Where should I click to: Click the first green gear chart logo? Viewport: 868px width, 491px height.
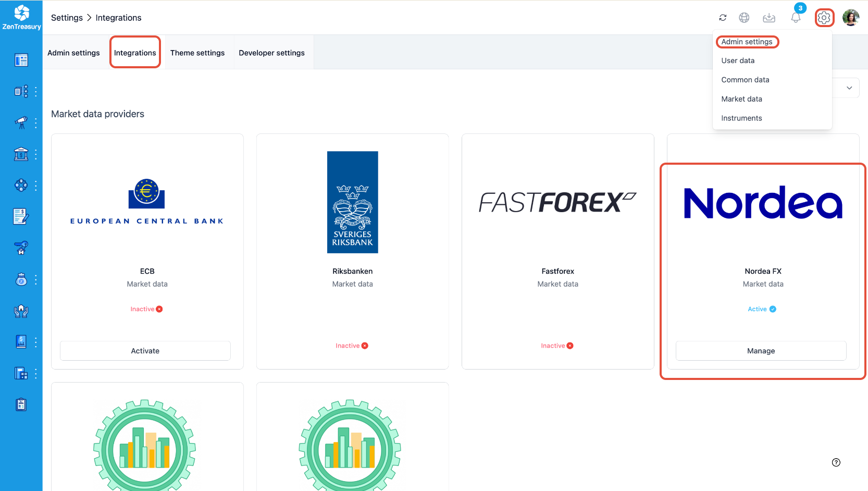145,446
